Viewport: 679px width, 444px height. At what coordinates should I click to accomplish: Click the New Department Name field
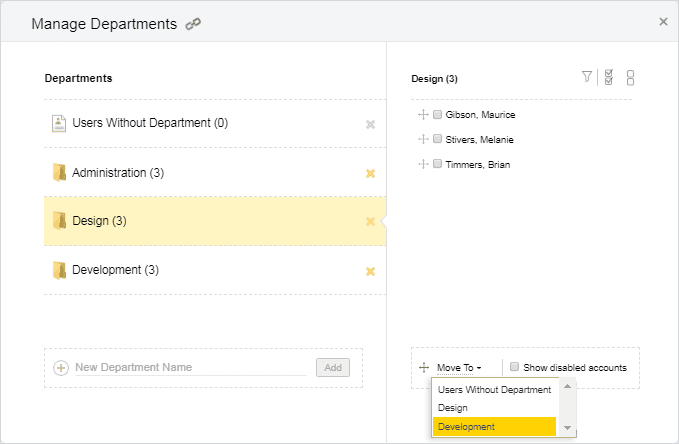point(191,367)
